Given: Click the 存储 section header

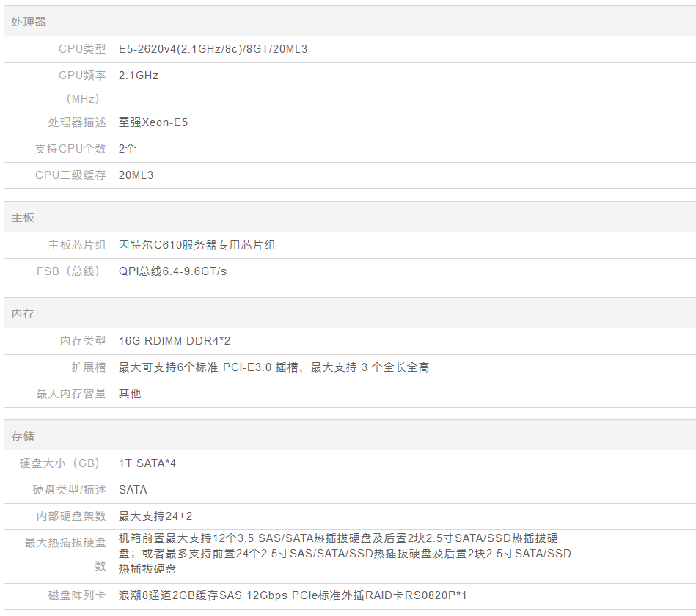Looking at the screenshot, I should 23,436.
